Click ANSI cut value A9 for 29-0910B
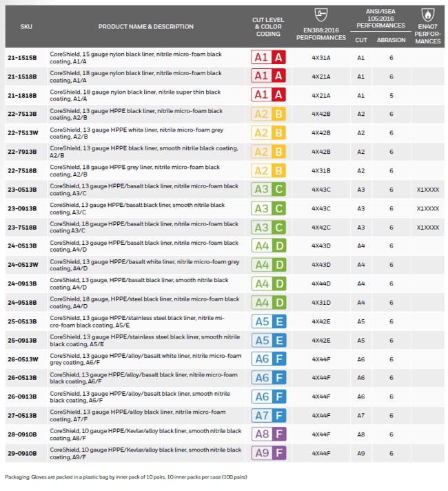 (361, 453)
